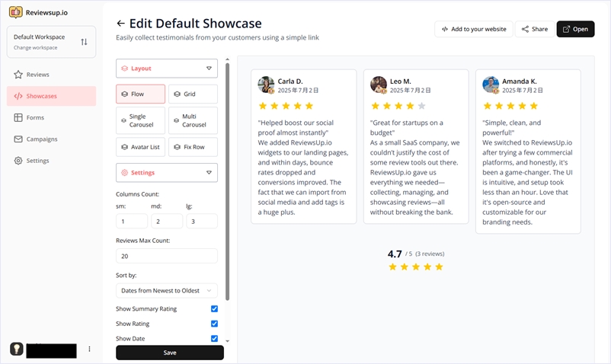
Task: Select the Avatar List layout option
Action: point(141,147)
